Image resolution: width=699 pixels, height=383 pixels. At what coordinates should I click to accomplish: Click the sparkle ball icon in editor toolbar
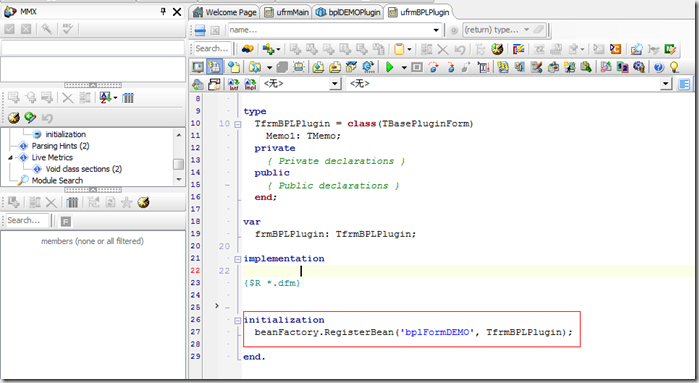point(497,49)
